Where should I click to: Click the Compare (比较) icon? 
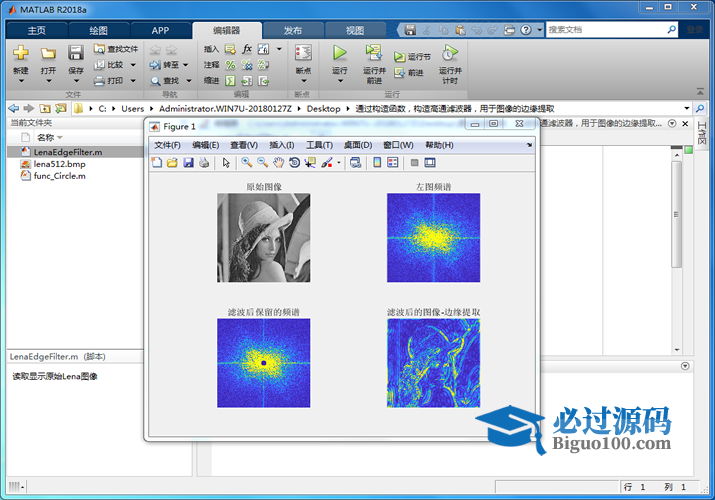tap(99, 65)
